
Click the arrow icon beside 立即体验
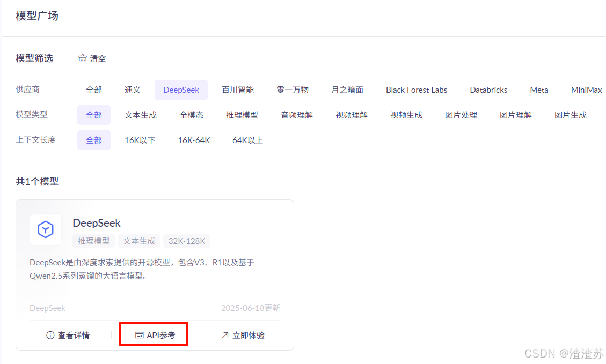pos(225,335)
